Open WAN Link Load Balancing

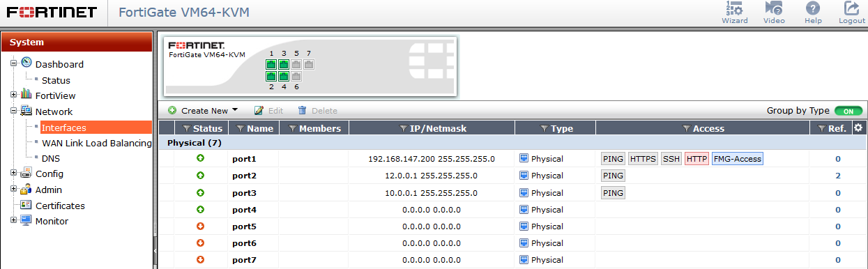97,143
